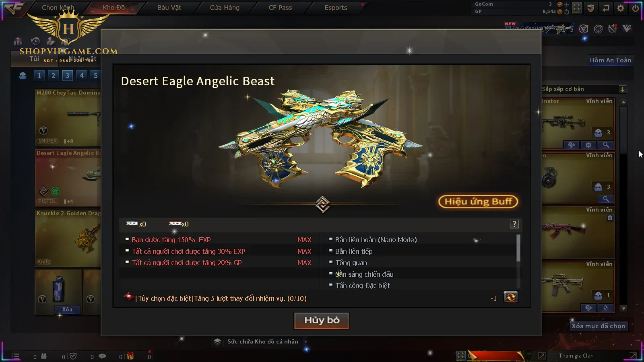Screen dimensions: 644x362
Task: Click the Hủy bỏ button
Action: tap(322, 321)
